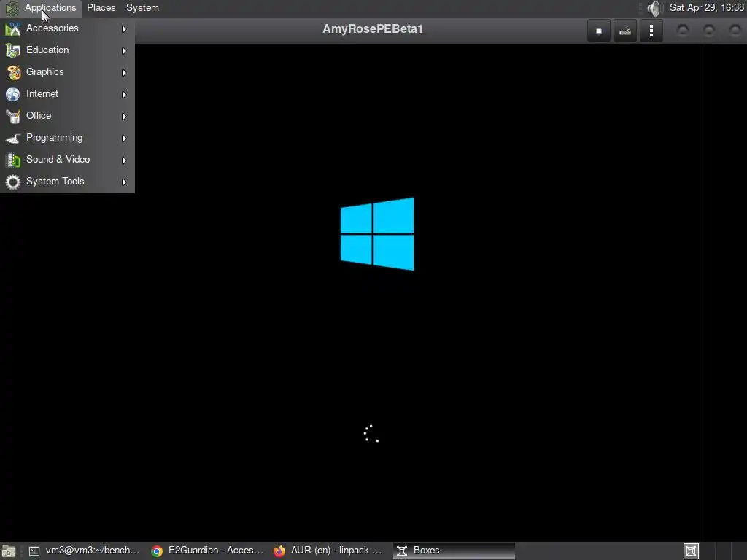Click the volume speaker icon
The image size is (747, 560).
(x=655, y=8)
